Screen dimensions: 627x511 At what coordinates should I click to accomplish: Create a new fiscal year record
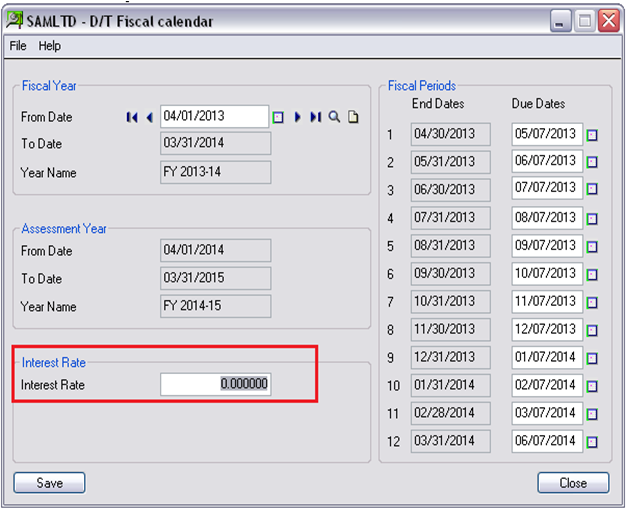[353, 117]
